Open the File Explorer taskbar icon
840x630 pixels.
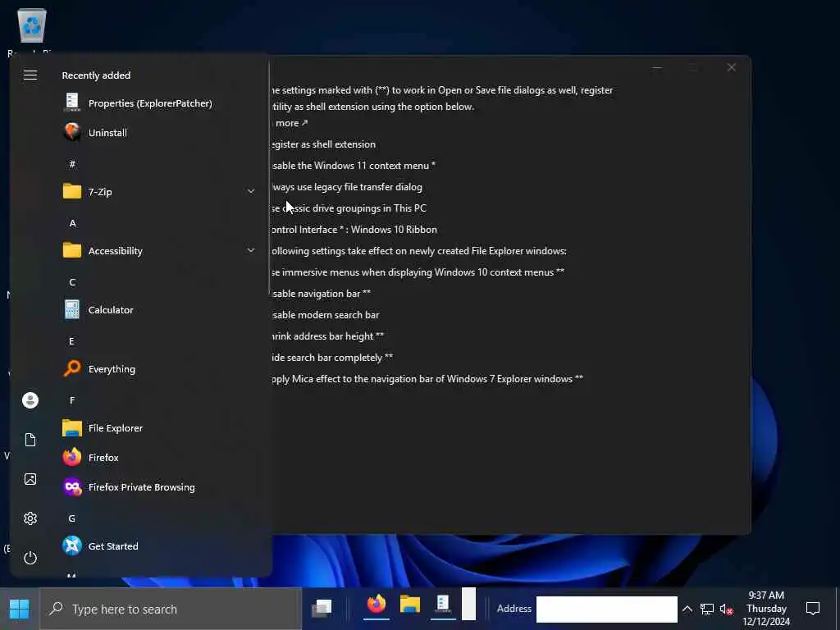[410, 605]
